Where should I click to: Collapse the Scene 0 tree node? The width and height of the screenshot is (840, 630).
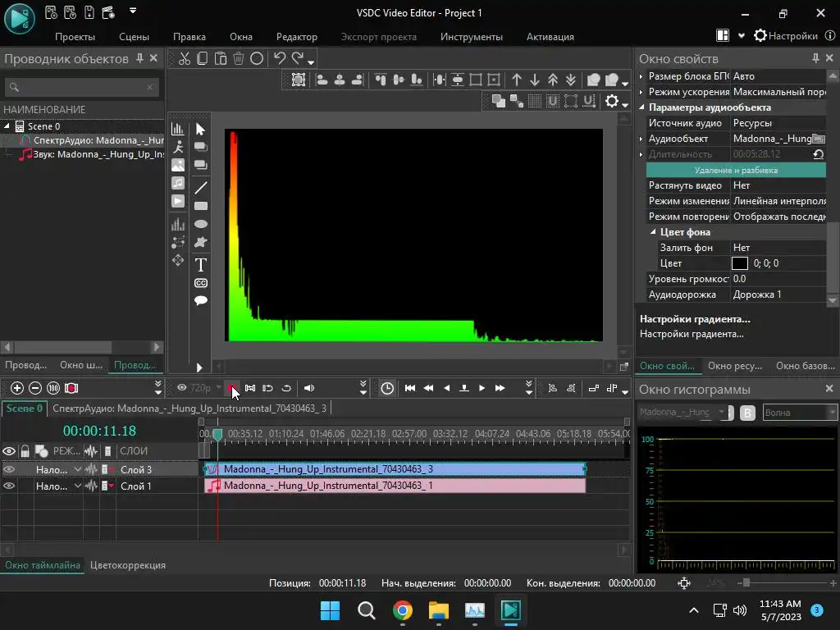7,126
